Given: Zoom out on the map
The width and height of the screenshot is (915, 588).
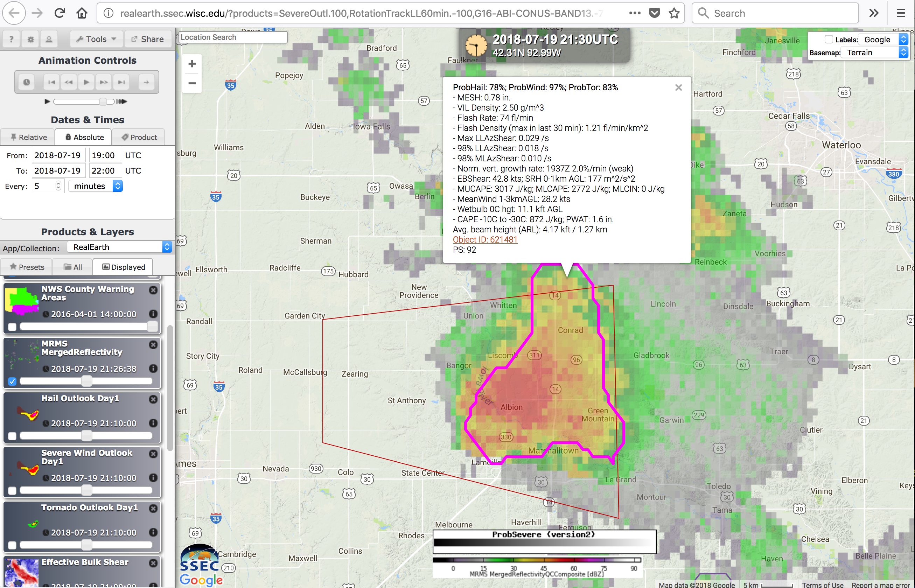Looking at the screenshot, I should tap(192, 83).
